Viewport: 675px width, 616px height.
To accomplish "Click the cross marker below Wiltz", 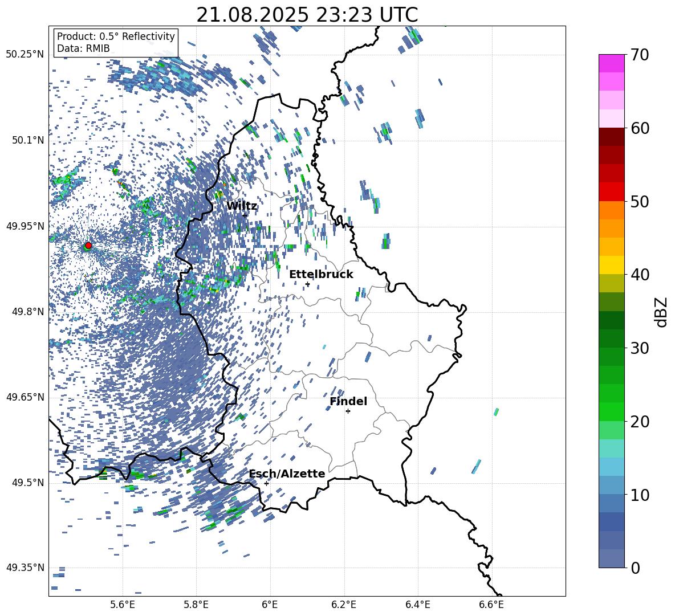I will click(x=245, y=215).
